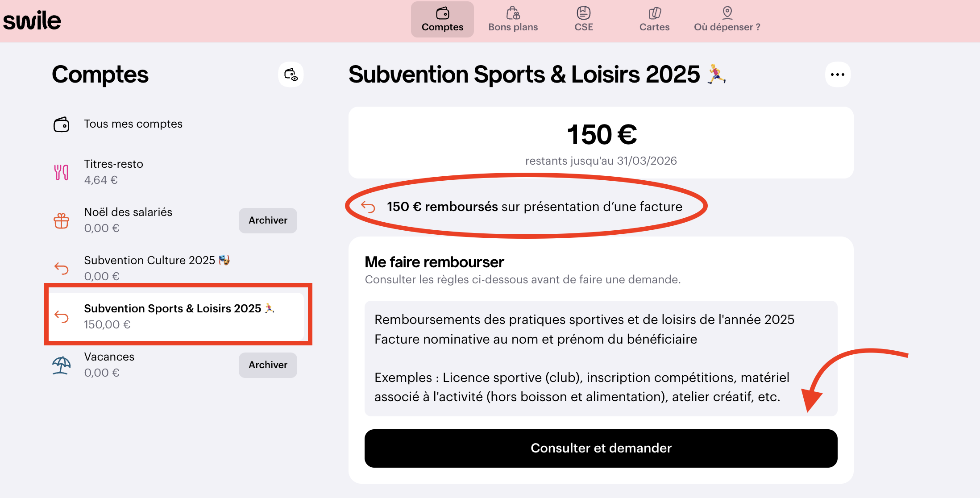Click the Subvention Culture 2025 refund arrow icon
Image resolution: width=980 pixels, height=498 pixels.
click(62, 268)
